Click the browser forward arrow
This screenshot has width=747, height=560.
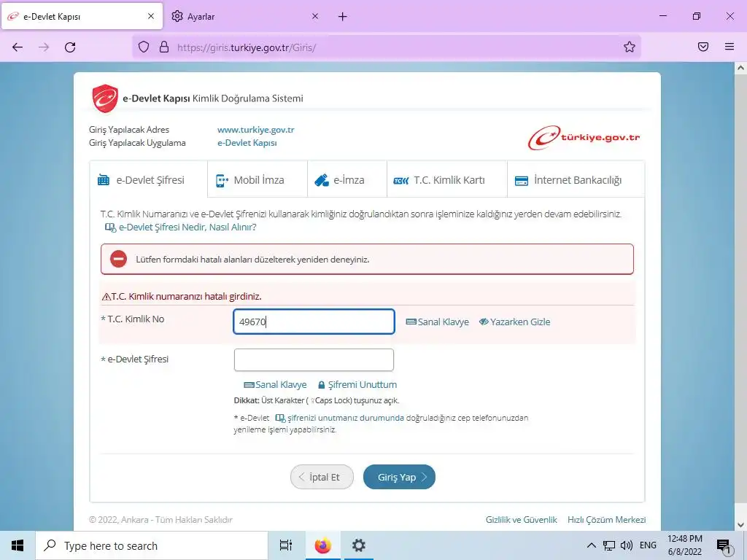(x=44, y=47)
